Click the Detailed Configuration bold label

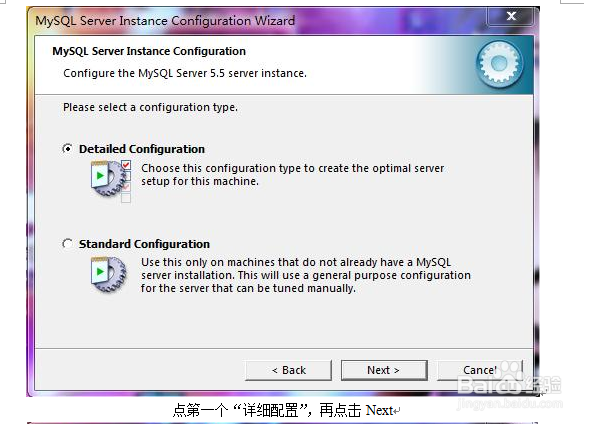coord(142,149)
